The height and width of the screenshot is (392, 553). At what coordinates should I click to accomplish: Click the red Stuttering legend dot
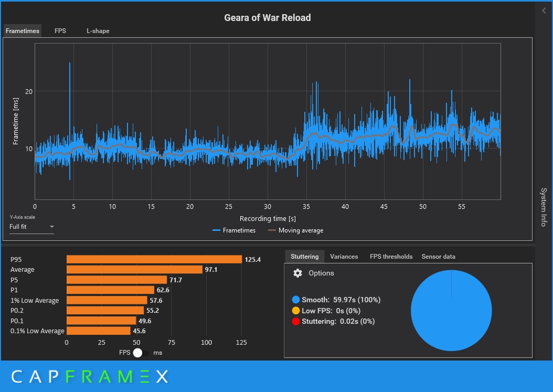pyautogui.click(x=295, y=321)
